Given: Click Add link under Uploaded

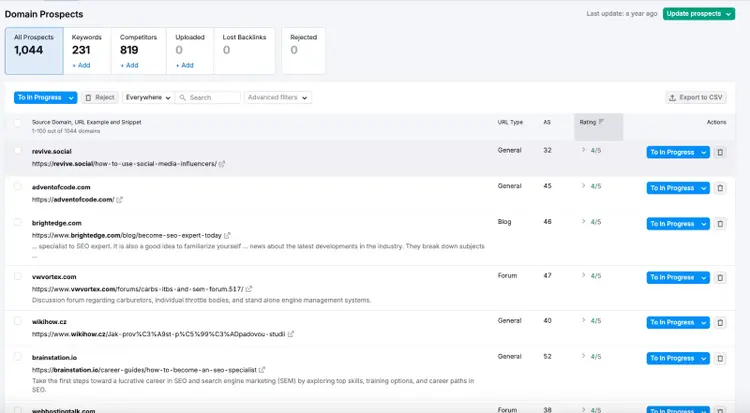Looking at the screenshot, I should [x=185, y=65].
